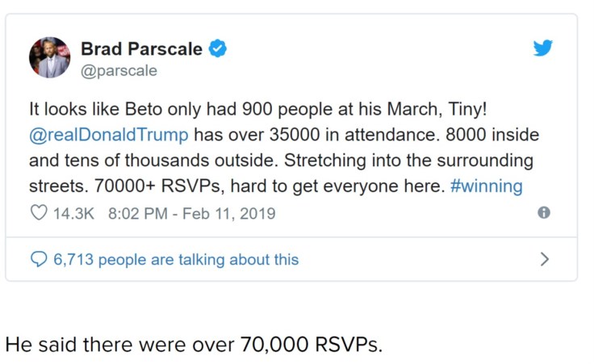The width and height of the screenshot is (594, 364).
Task: Click the Twitter bird logo
Action: pyautogui.click(x=543, y=48)
